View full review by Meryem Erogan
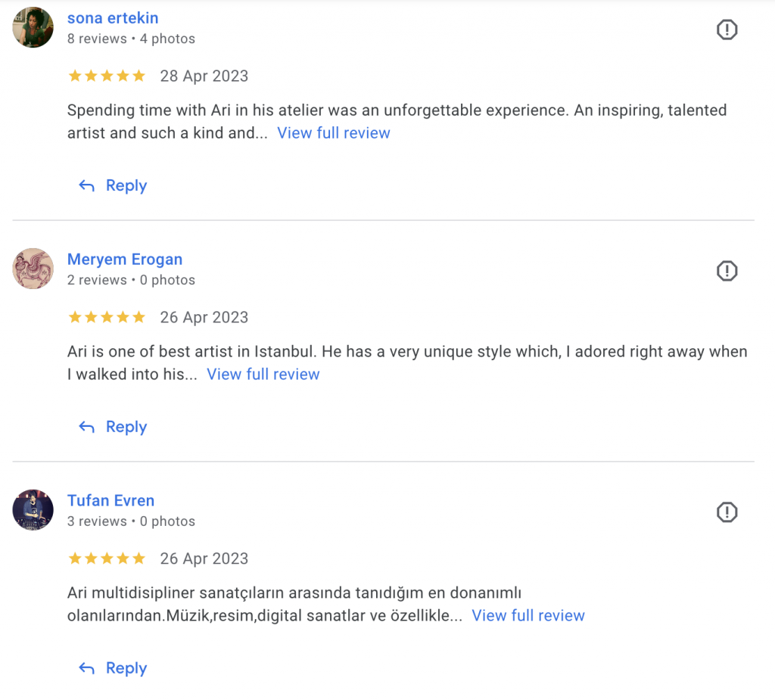The width and height of the screenshot is (775, 700). tap(263, 375)
